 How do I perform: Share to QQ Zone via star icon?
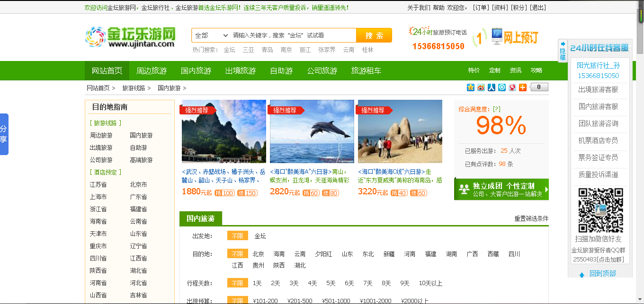[x=470, y=87]
